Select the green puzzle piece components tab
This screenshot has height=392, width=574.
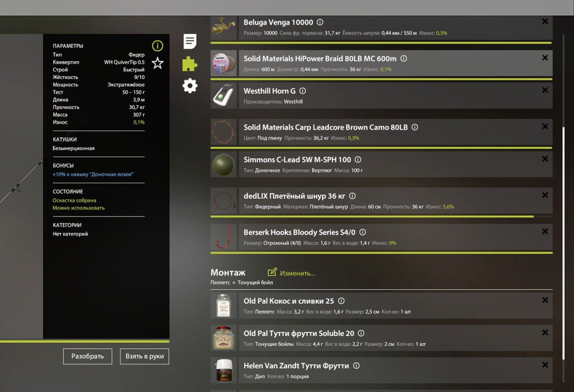[x=190, y=64]
